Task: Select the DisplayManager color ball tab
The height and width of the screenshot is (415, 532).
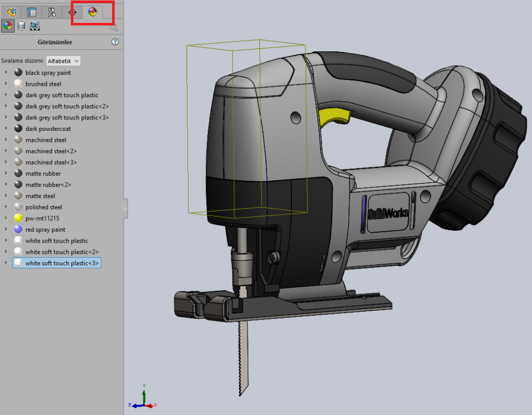Action: (x=92, y=12)
